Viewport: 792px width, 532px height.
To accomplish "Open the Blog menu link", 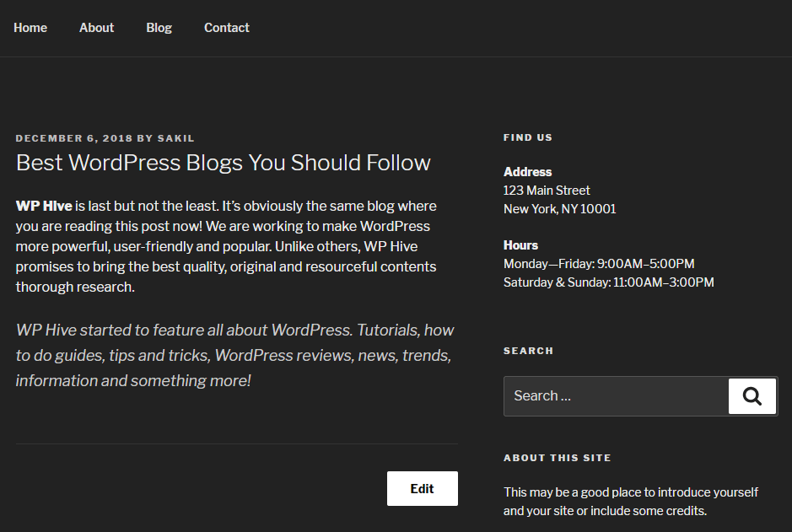I will [159, 28].
